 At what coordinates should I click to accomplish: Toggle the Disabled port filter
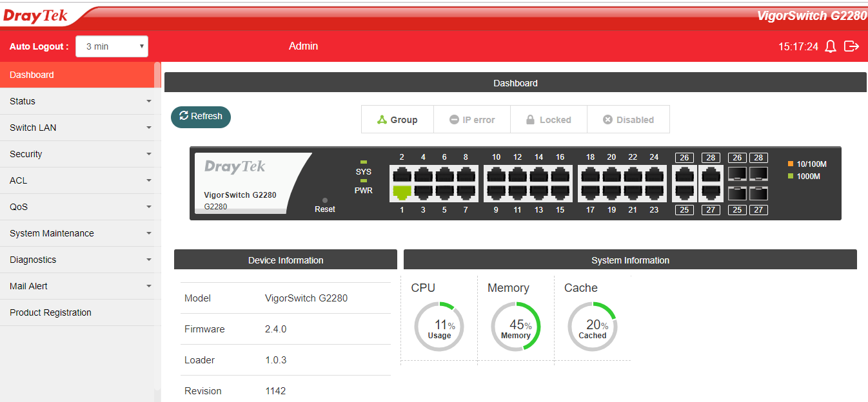click(x=629, y=119)
